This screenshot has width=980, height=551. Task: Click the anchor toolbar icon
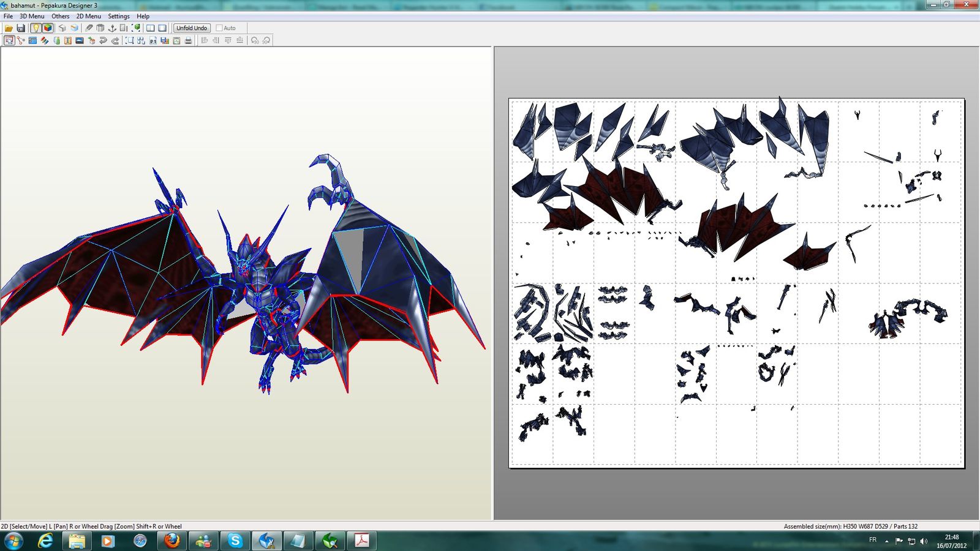click(x=112, y=28)
